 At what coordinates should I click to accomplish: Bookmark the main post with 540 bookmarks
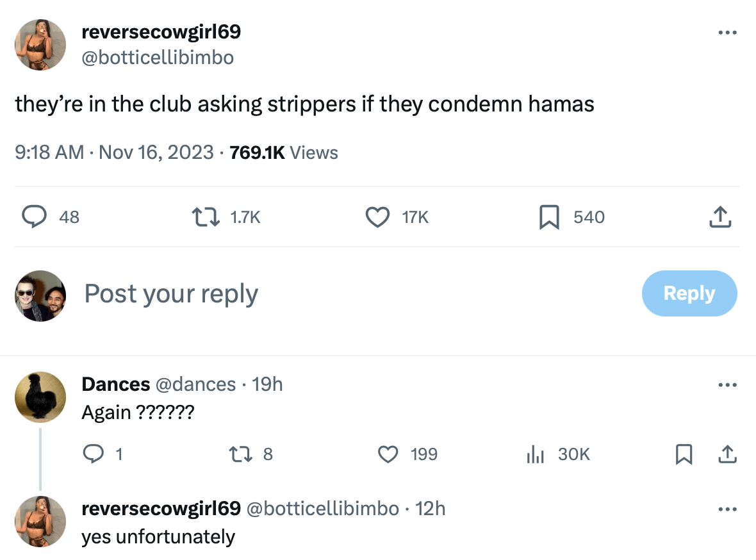(548, 217)
